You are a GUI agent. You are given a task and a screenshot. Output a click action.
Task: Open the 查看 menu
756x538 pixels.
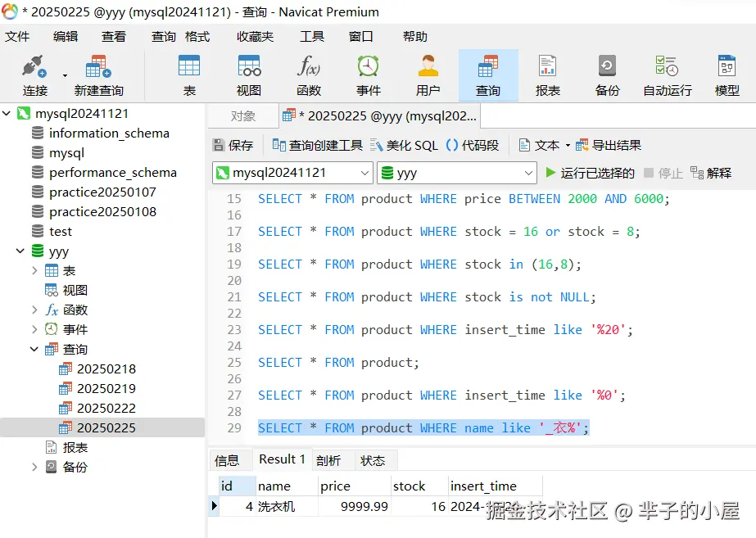click(x=114, y=37)
